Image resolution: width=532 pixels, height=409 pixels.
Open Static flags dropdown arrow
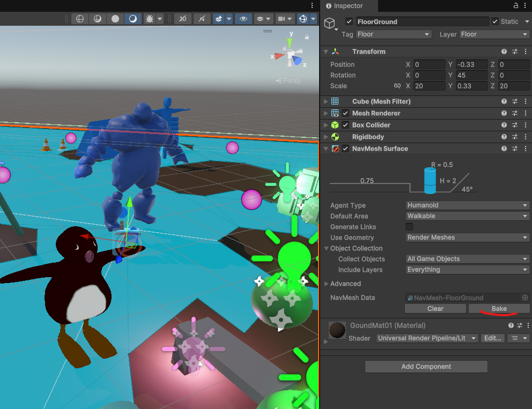[527, 21]
